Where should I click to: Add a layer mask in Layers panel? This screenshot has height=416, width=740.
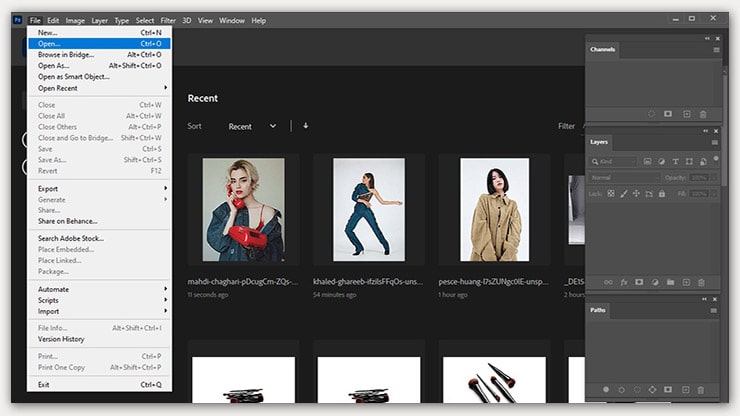coord(638,282)
